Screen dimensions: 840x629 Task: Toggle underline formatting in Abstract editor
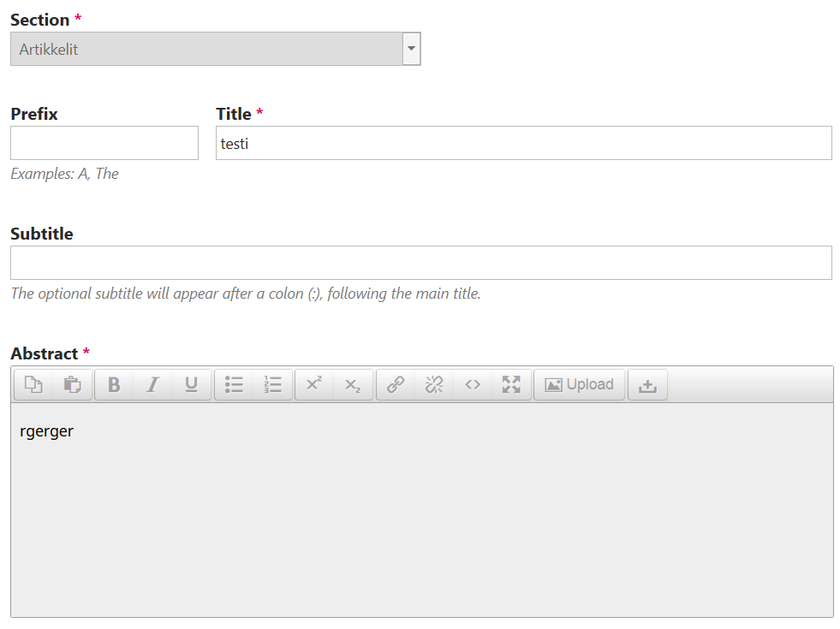coord(191,384)
